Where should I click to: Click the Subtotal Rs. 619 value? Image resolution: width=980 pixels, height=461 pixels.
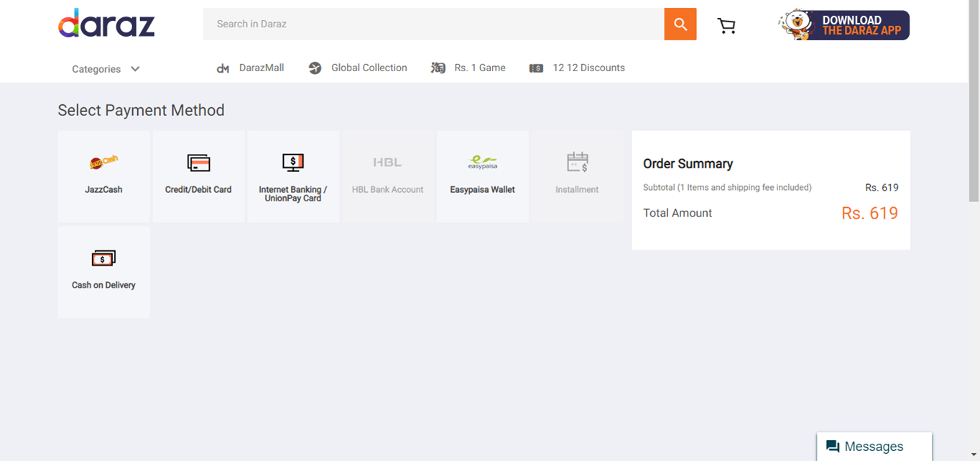[x=882, y=188]
